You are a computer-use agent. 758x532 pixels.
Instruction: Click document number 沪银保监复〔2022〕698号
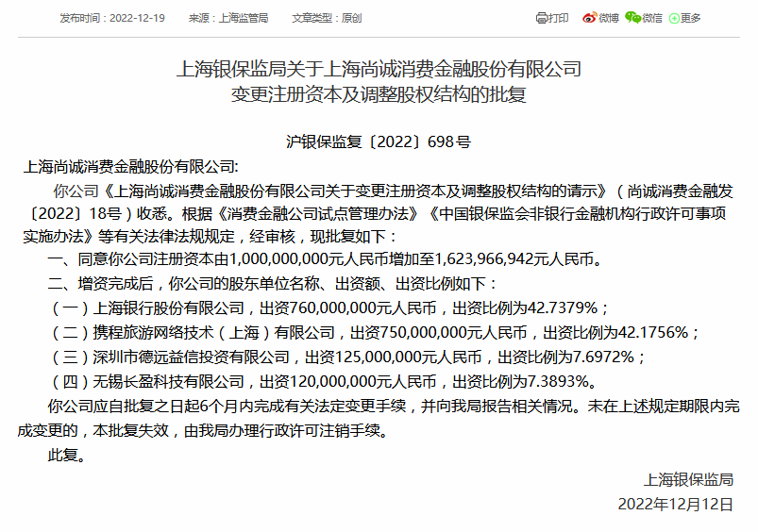coord(379,142)
